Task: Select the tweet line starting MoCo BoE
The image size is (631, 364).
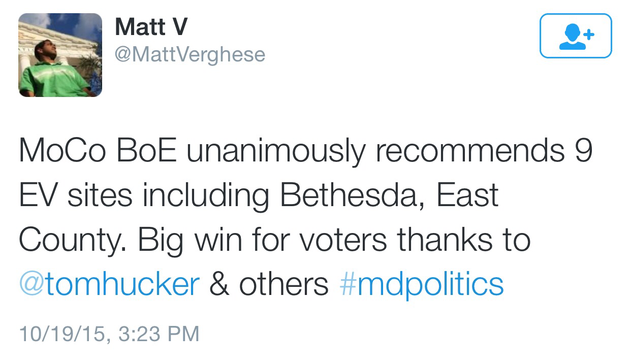Action: pos(306,152)
